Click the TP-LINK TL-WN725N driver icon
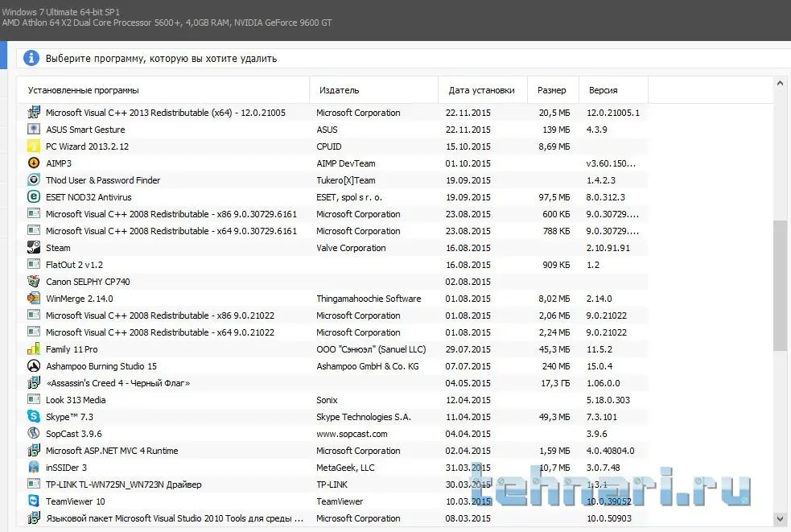 tap(34, 485)
